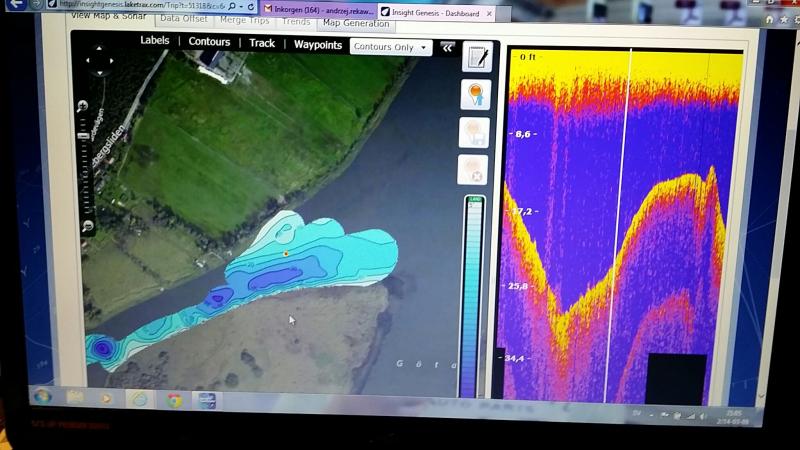Click the map pan navigation control

pyautogui.click(x=98, y=60)
